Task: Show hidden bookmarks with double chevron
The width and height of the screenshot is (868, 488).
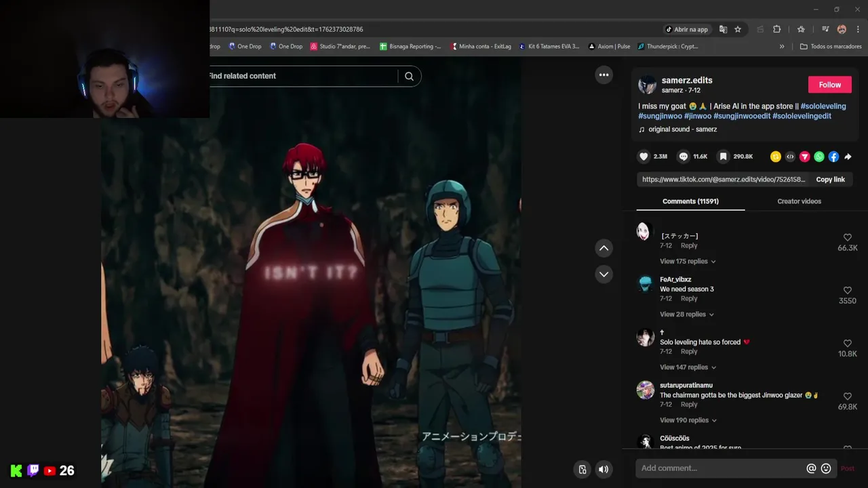Action: point(782,47)
